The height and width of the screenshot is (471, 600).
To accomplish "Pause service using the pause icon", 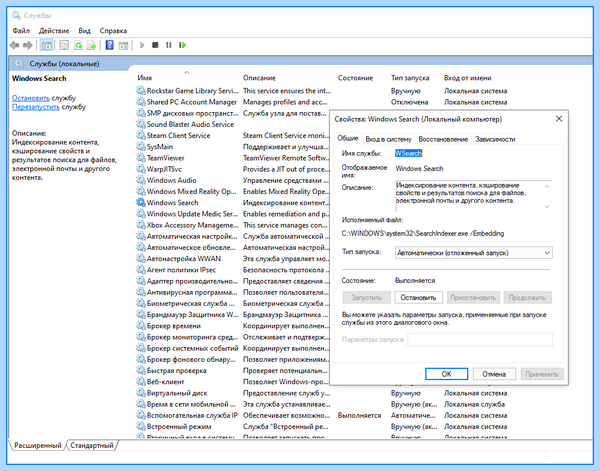I will point(169,45).
